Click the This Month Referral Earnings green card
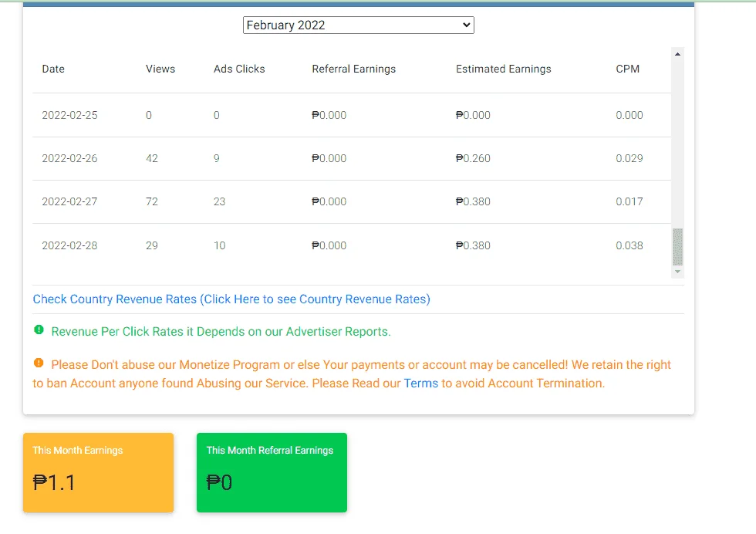The width and height of the screenshot is (756, 534). 272,472
